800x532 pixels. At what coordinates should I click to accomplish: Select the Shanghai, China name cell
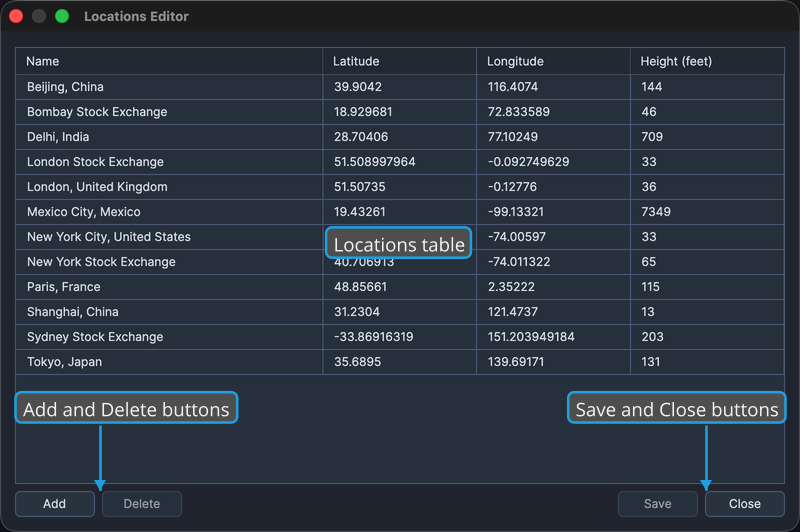click(169, 312)
